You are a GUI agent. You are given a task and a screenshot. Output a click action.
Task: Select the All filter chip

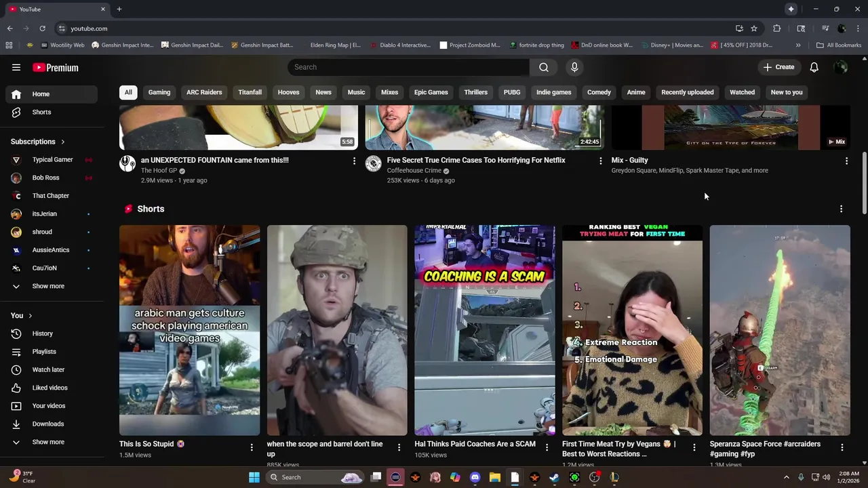click(x=128, y=92)
